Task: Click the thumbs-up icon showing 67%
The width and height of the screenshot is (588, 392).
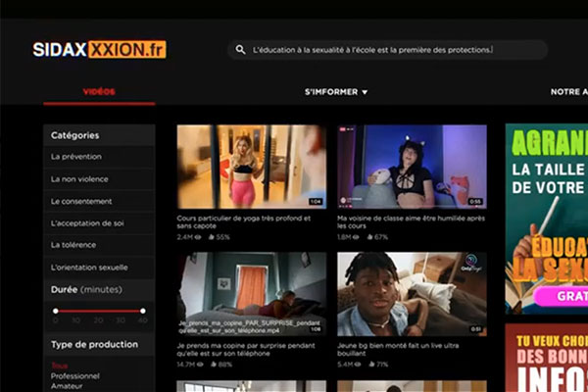Action: (x=368, y=237)
